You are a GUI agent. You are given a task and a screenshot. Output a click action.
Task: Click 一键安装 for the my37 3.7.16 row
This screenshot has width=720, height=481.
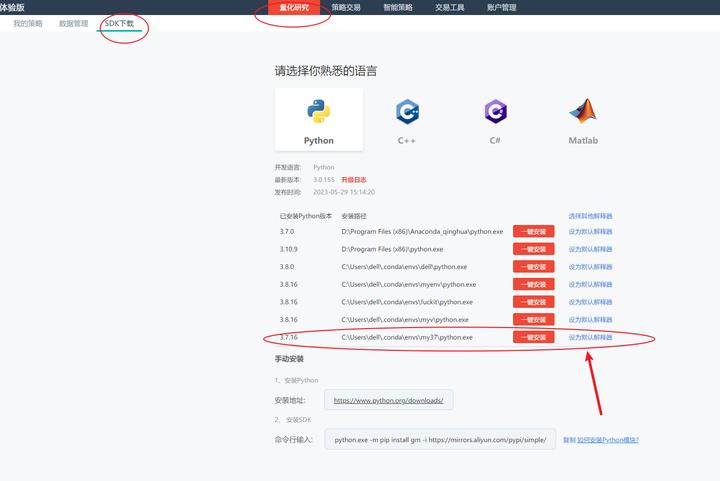coord(534,337)
